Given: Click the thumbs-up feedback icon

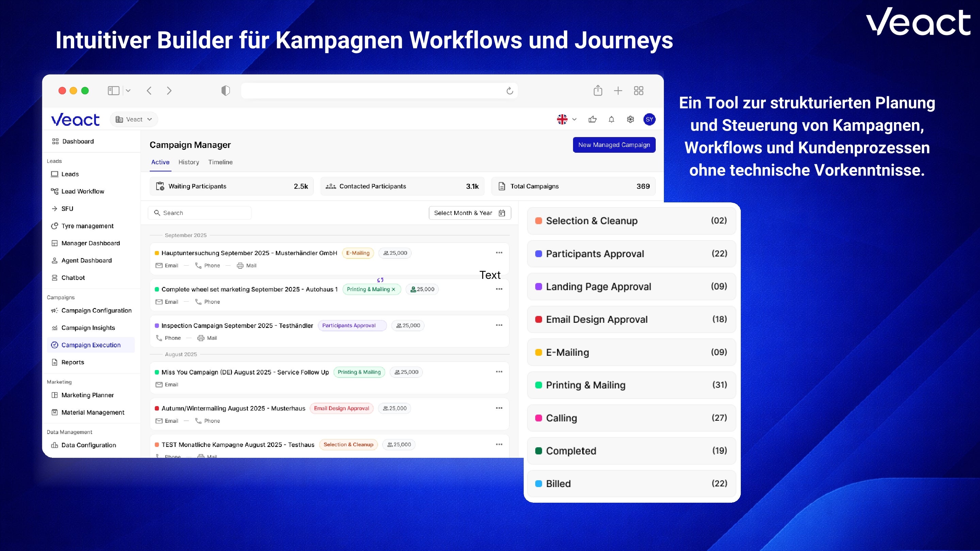Looking at the screenshot, I should pos(592,119).
